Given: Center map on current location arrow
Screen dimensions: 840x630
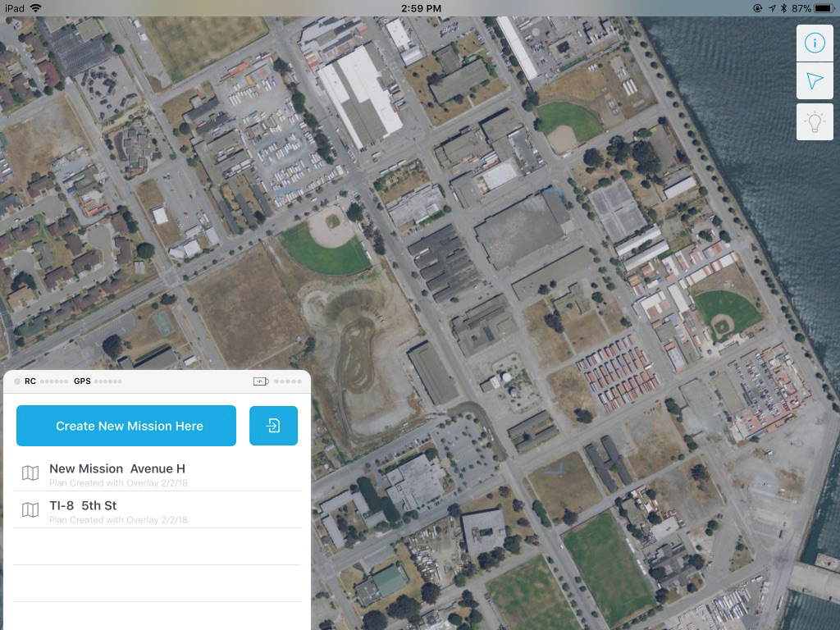Looking at the screenshot, I should [x=815, y=81].
